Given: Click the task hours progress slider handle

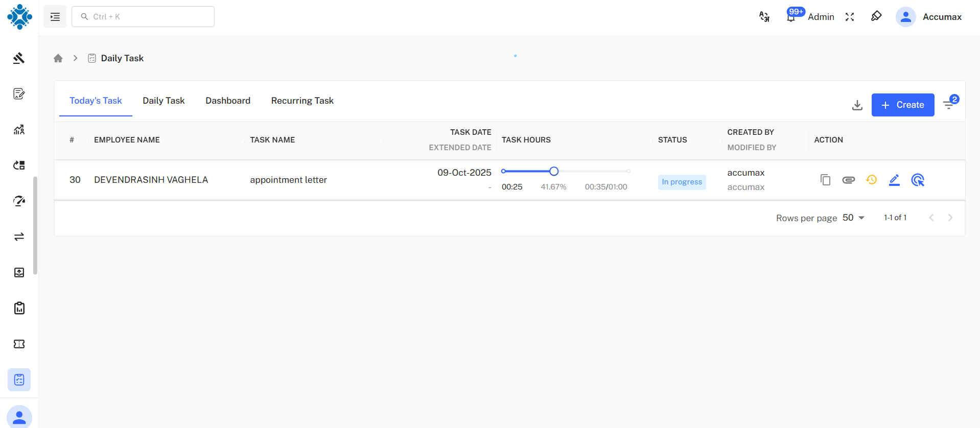Looking at the screenshot, I should point(554,171).
